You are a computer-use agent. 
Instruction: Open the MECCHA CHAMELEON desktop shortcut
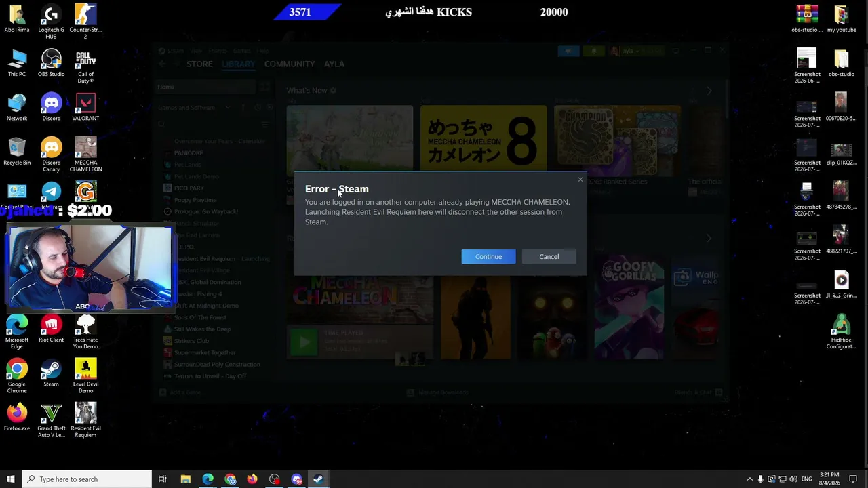(85, 155)
